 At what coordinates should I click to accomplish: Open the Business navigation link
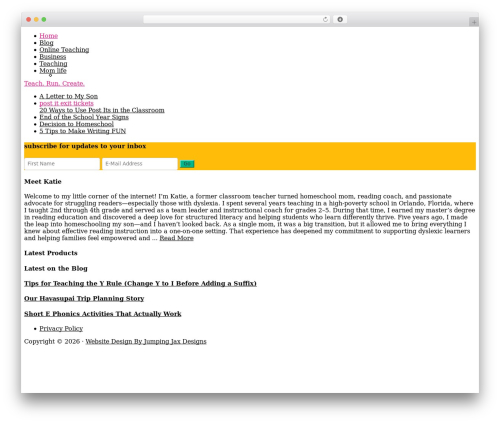click(x=53, y=57)
